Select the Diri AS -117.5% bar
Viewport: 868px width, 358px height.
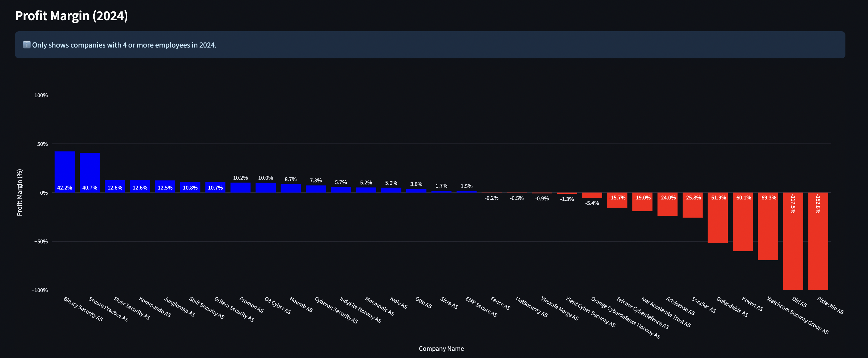point(793,241)
